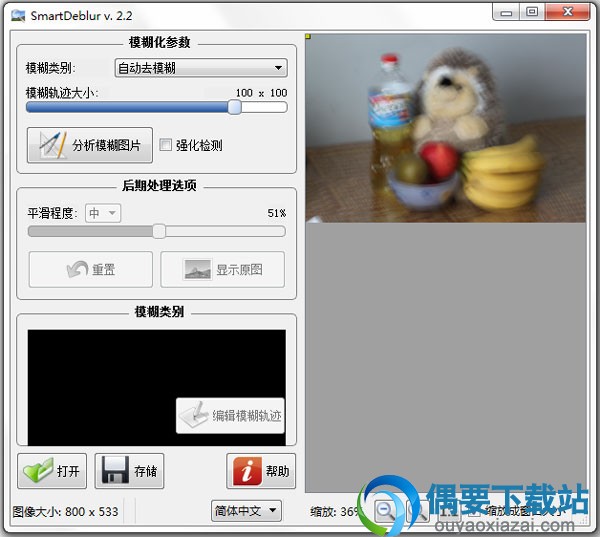
Task: Click the black blur kernel preview area
Action: [x=157, y=387]
